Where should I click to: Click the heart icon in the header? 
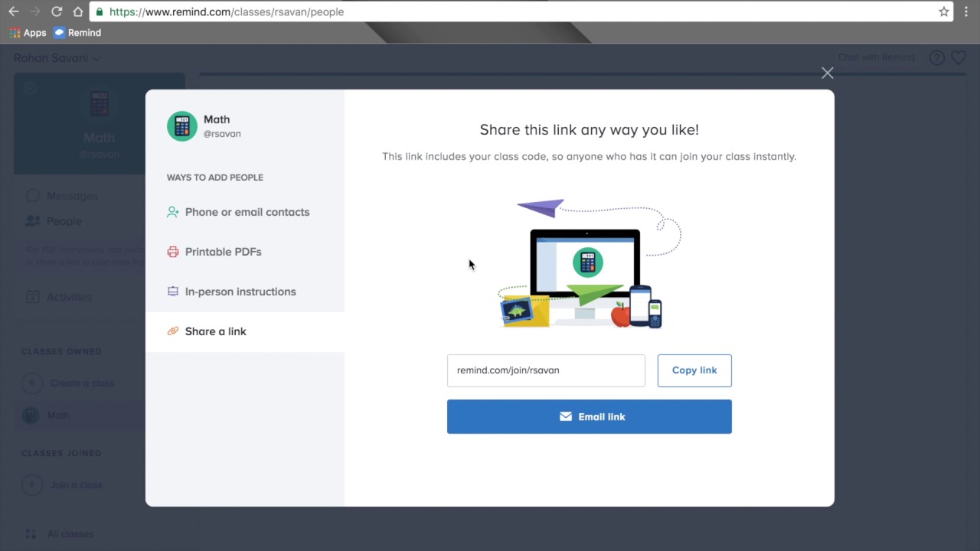(959, 57)
